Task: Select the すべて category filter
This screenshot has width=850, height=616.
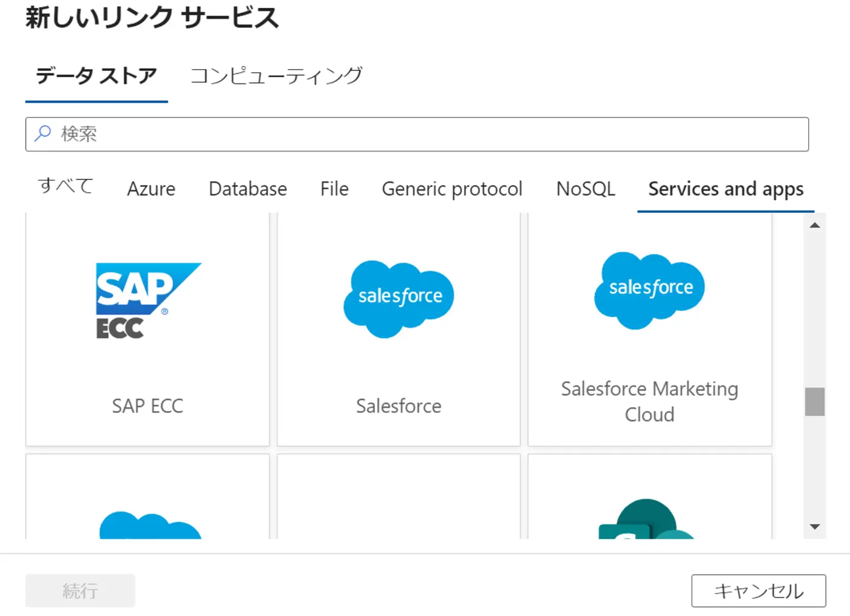Action: coord(66,186)
